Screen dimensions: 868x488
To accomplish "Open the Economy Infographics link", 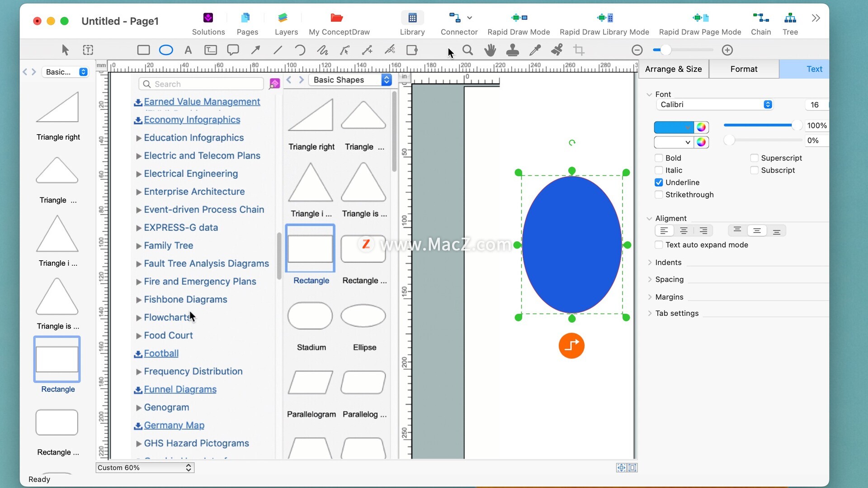I will tap(192, 120).
